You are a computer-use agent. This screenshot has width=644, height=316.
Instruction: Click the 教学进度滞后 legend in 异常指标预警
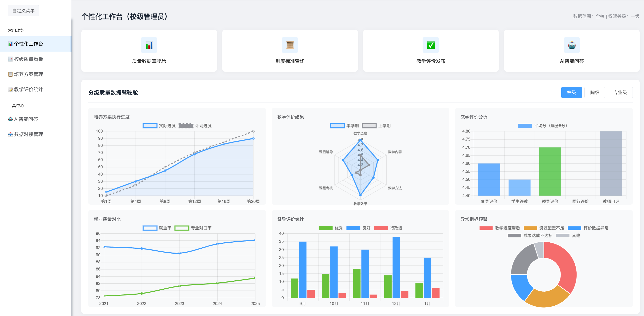[508, 228]
